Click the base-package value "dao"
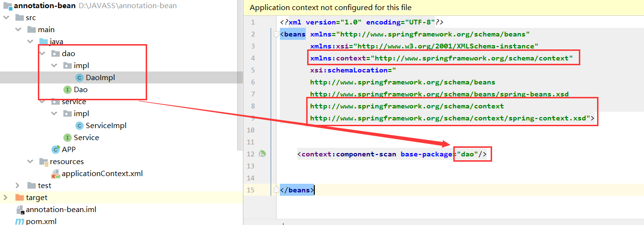The image size is (644, 225). click(468, 154)
